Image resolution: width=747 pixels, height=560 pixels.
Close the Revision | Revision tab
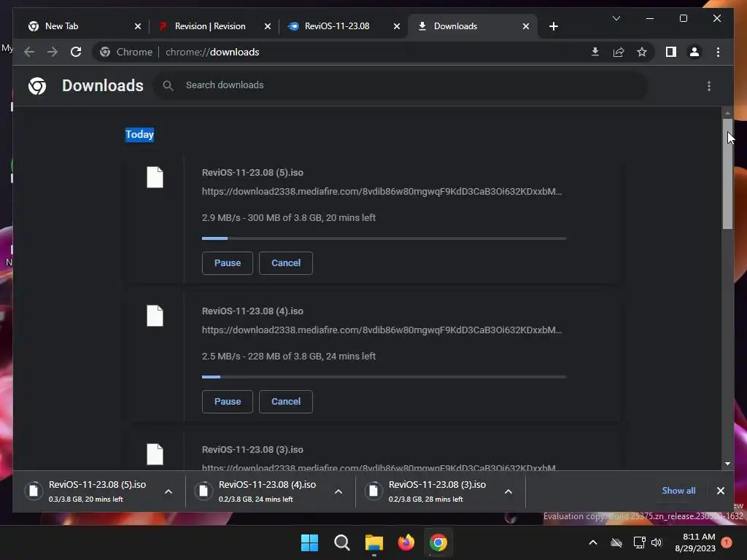pyautogui.click(x=267, y=26)
